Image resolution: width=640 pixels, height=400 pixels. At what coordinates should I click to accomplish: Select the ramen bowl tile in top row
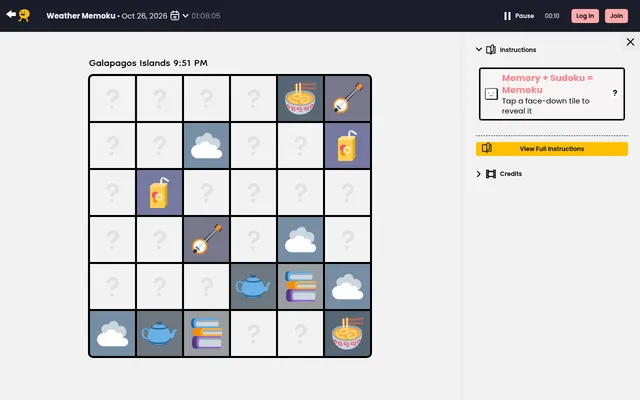click(300, 98)
